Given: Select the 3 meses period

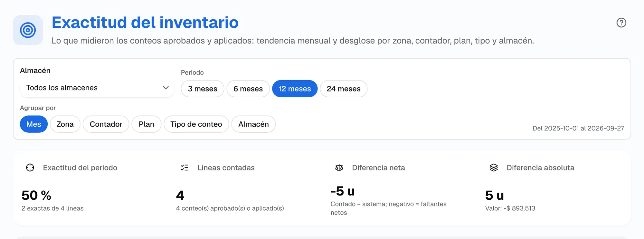Looking at the screenshot, I should [x=203, y=89].
